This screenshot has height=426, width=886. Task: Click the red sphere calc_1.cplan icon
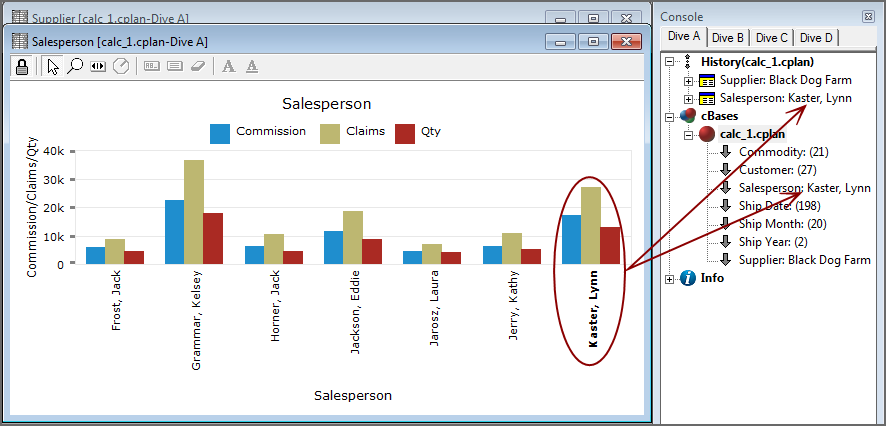click(x=707, y=134)
